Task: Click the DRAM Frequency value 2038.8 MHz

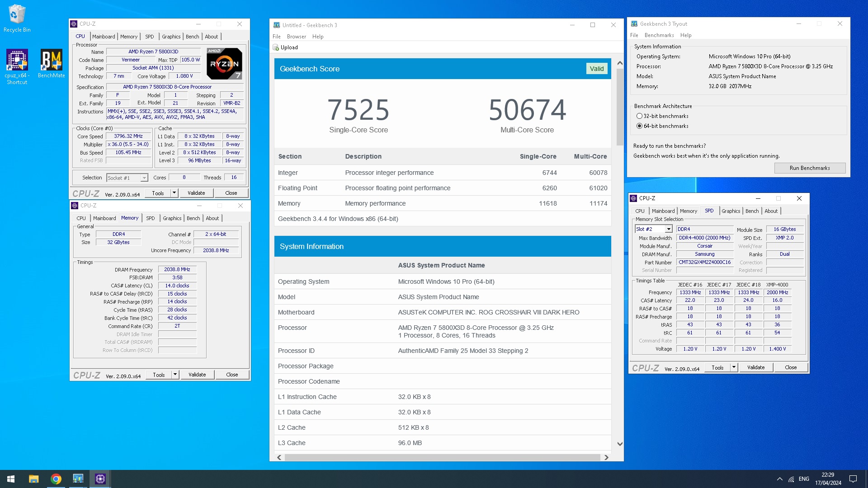Action: (177, 269)
